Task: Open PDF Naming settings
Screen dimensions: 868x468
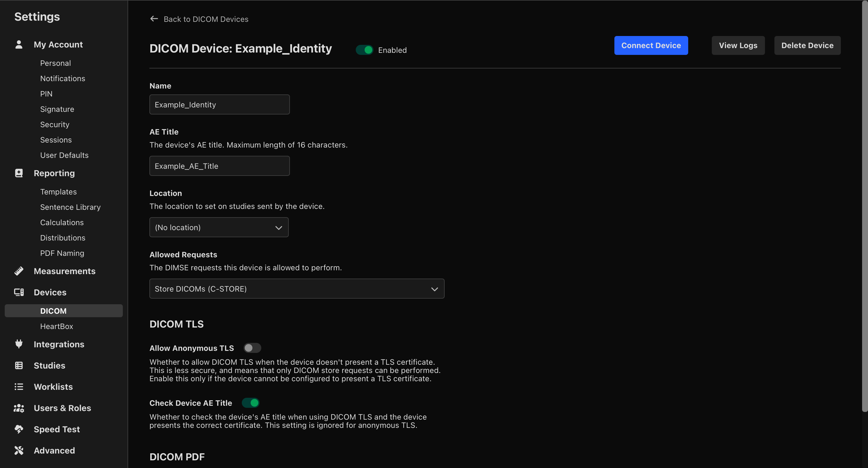Action: pyautogui.click(x=62, y=253)
